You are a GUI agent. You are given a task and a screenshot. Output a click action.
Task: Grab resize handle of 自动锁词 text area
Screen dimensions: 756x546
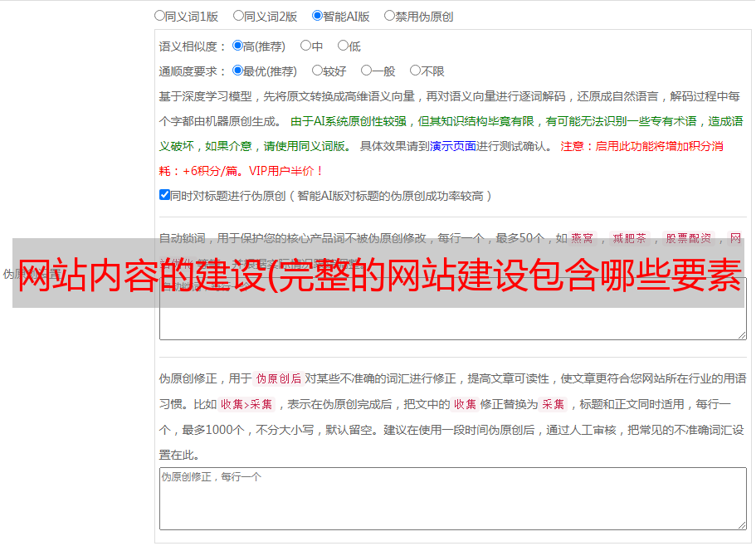pos(742,335)
